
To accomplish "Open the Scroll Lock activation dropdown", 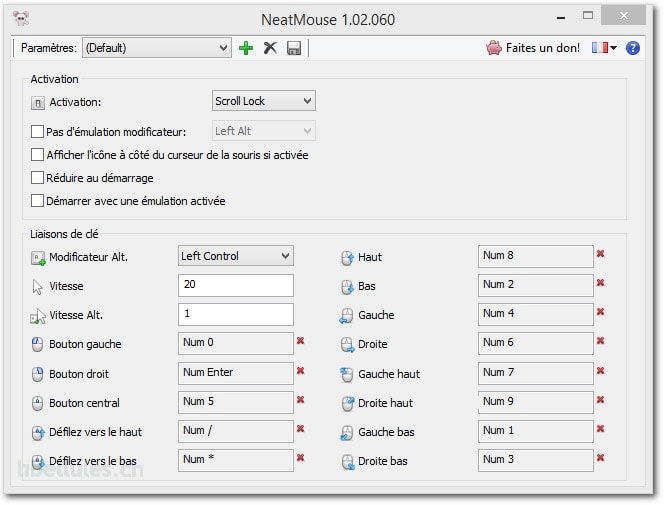I will click(x=264, y=101).
